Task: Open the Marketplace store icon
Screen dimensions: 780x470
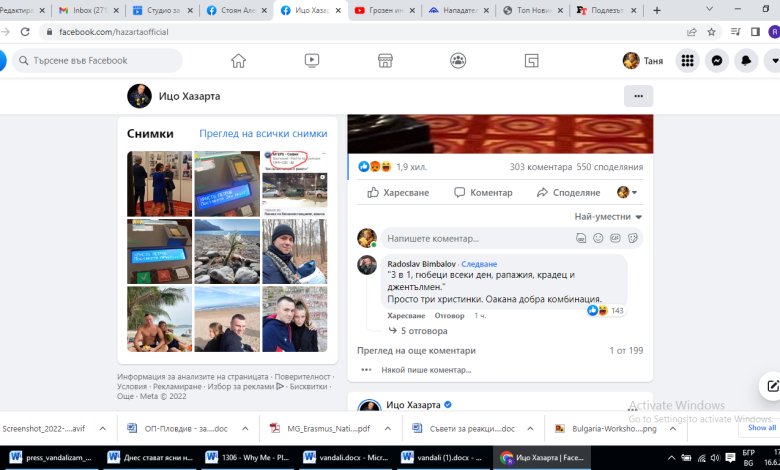Action: [385, 61]
